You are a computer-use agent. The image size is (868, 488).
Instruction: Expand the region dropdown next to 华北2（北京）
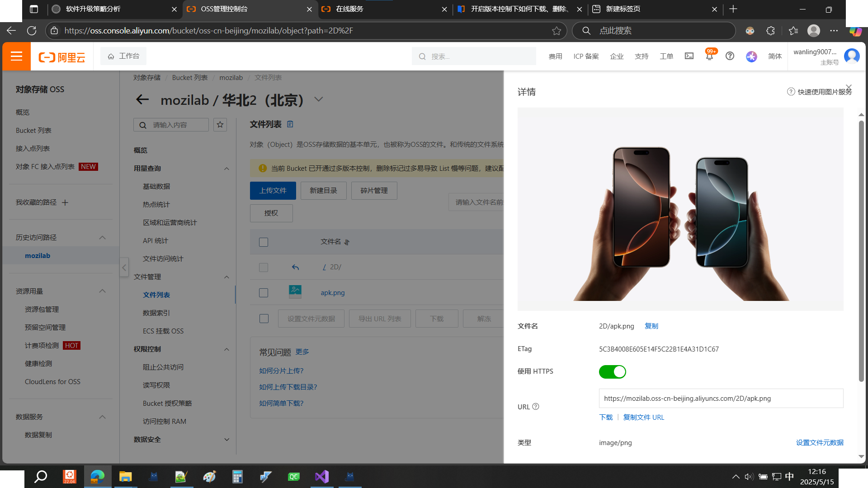319,99
